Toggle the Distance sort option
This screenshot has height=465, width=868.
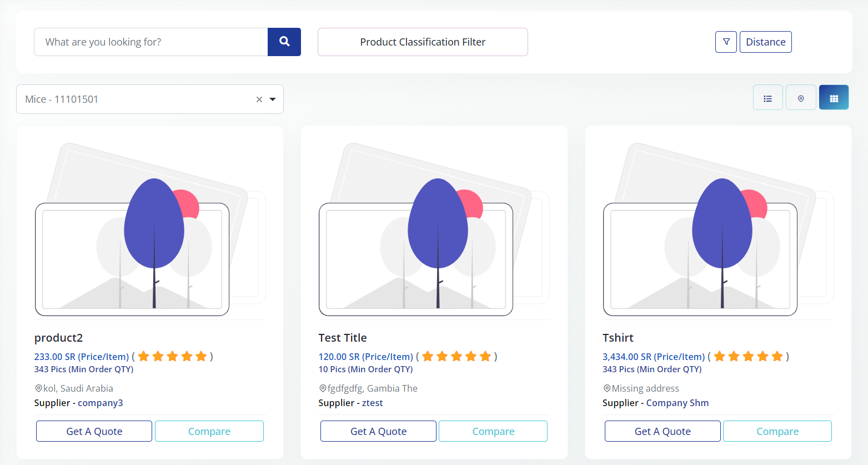tap(765, 42)
